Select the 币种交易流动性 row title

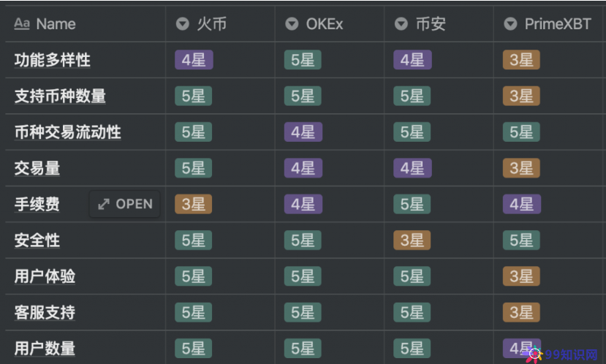click(x=67, y=132)
